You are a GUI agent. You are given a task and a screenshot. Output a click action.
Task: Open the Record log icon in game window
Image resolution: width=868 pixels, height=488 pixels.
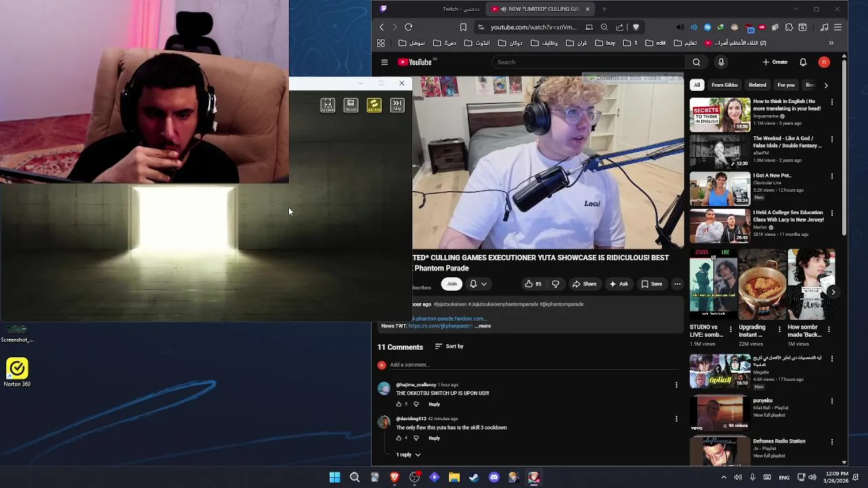coord(351,105)
